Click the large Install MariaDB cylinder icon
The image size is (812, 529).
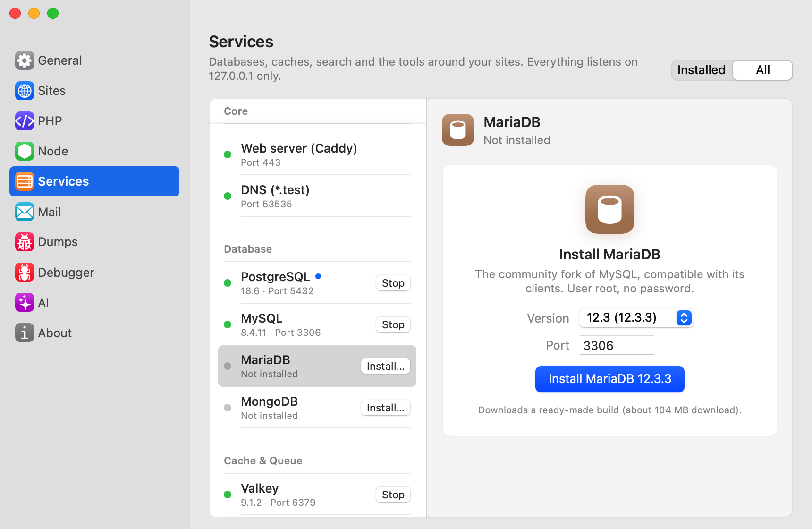[x=610, y=209]
